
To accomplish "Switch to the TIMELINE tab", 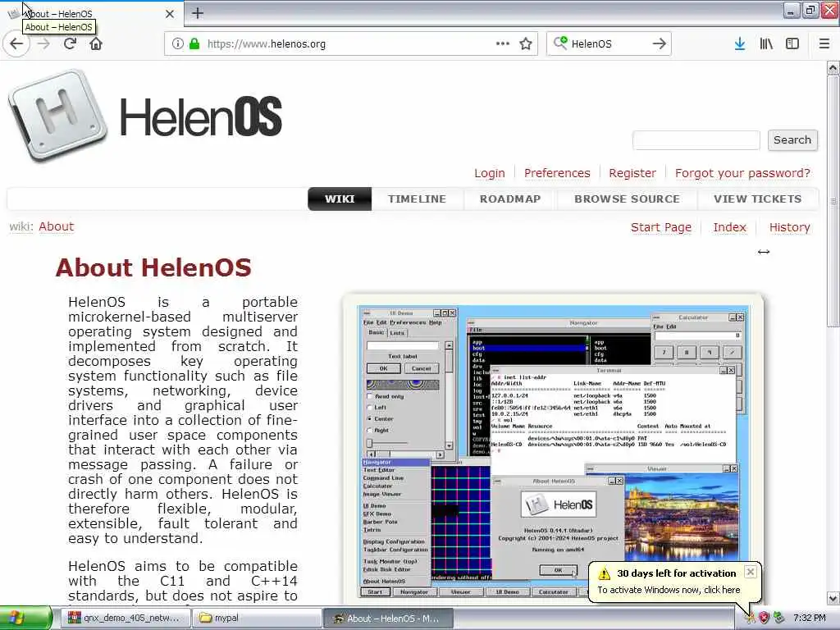I will [417, 199].
